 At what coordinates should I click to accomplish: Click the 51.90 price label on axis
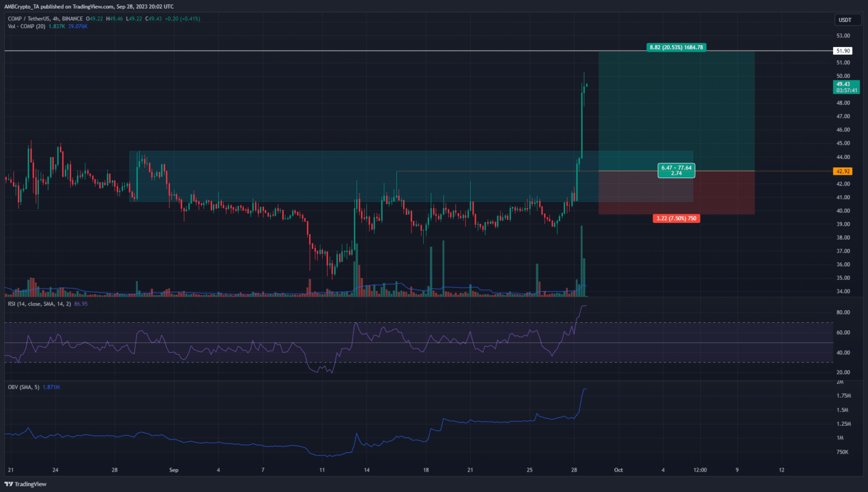843,51
